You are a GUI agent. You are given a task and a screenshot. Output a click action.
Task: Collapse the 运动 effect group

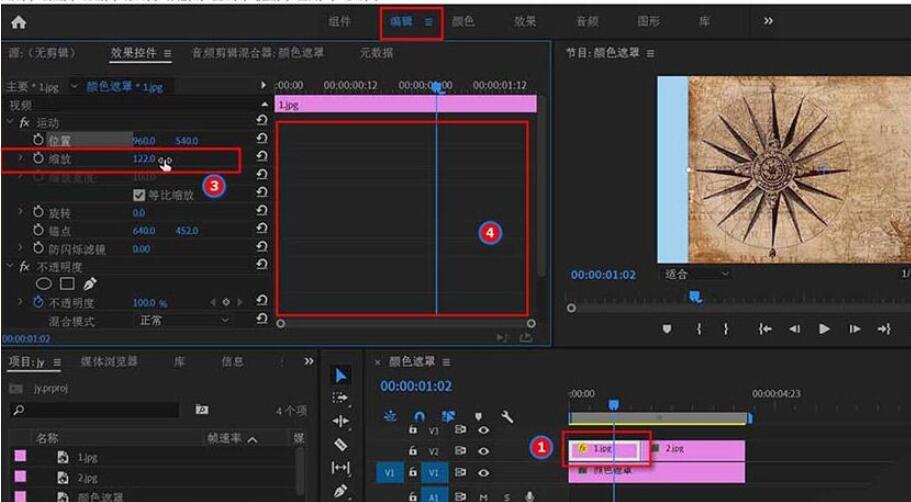[x=10, y=122]
